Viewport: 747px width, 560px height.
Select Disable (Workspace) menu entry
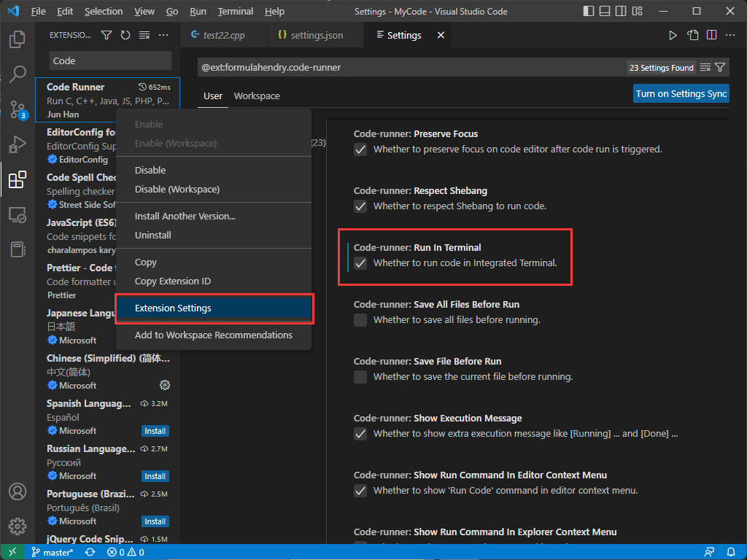click(x=214, y=189)
